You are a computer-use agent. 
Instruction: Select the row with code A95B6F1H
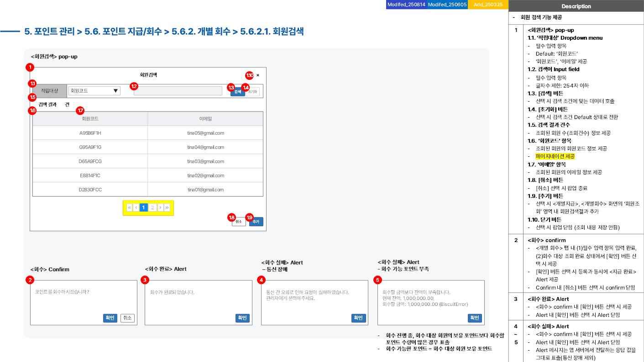[x=148, y=133]
